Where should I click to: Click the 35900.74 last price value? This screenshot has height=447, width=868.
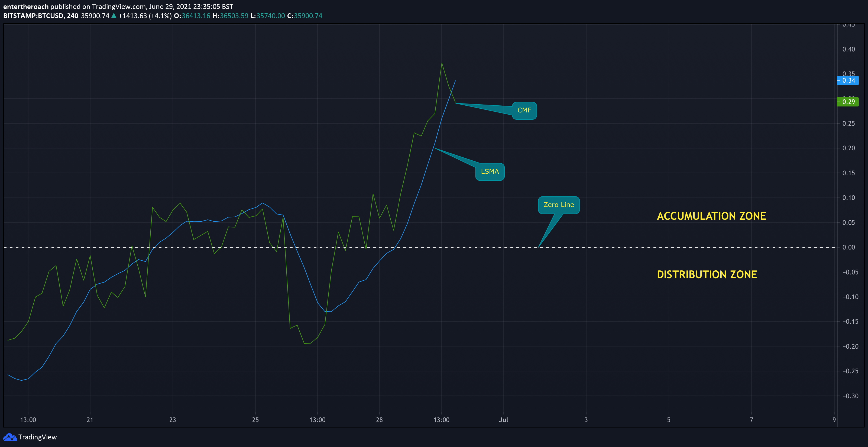point(95,16)
